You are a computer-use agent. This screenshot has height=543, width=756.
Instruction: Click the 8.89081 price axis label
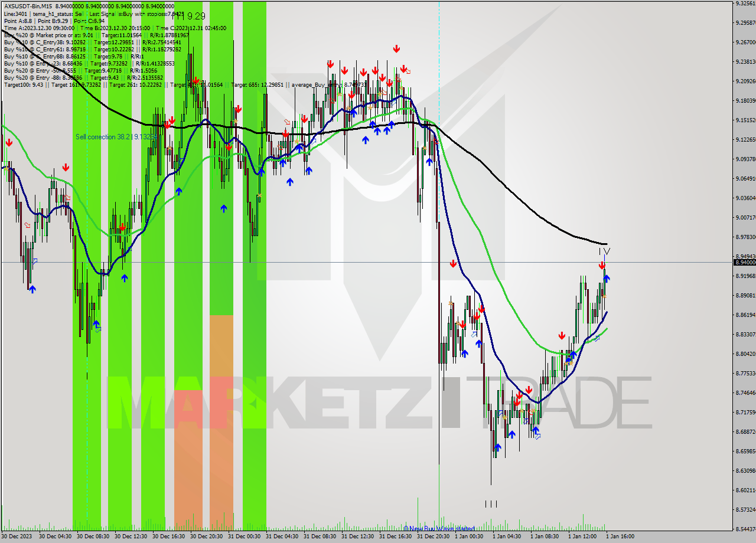[745, 296]
